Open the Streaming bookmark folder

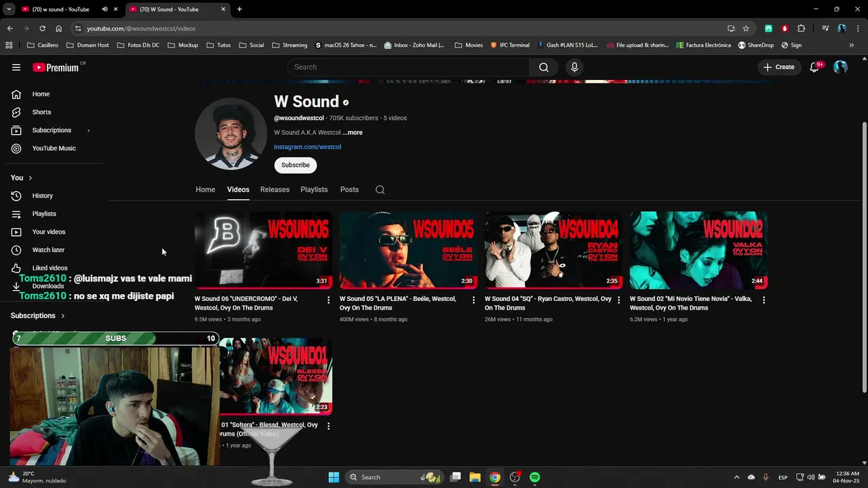(290, 45)
